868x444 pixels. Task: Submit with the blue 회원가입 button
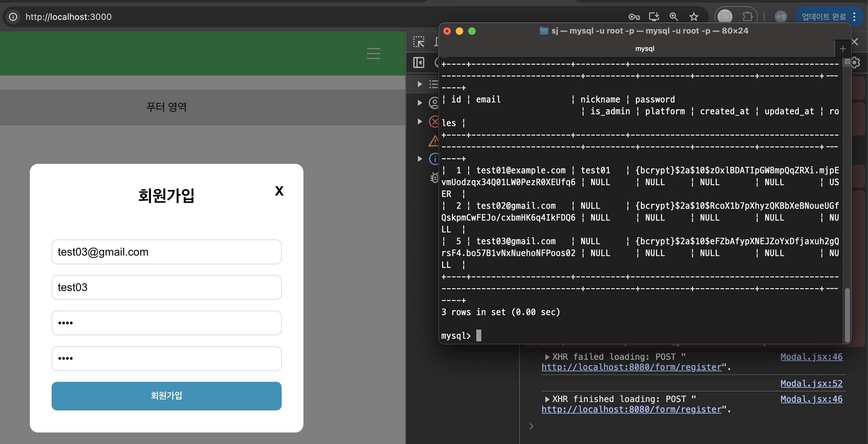point(166,396)
